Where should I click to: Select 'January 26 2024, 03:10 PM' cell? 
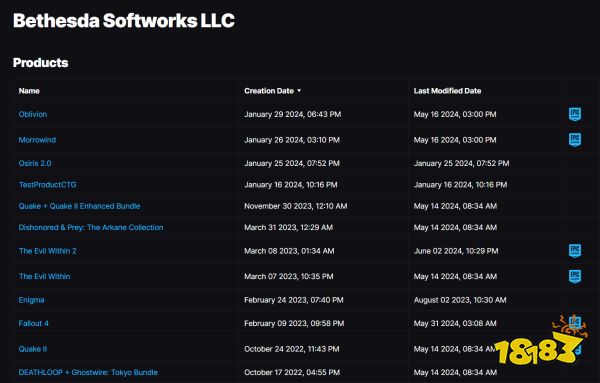(x=292, y=140)
